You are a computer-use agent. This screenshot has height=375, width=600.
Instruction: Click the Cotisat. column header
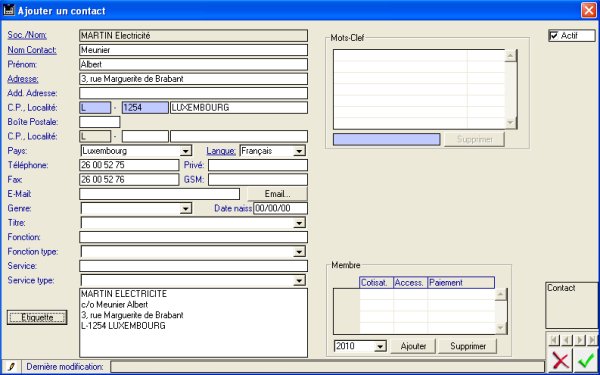(x=377, y=283)
